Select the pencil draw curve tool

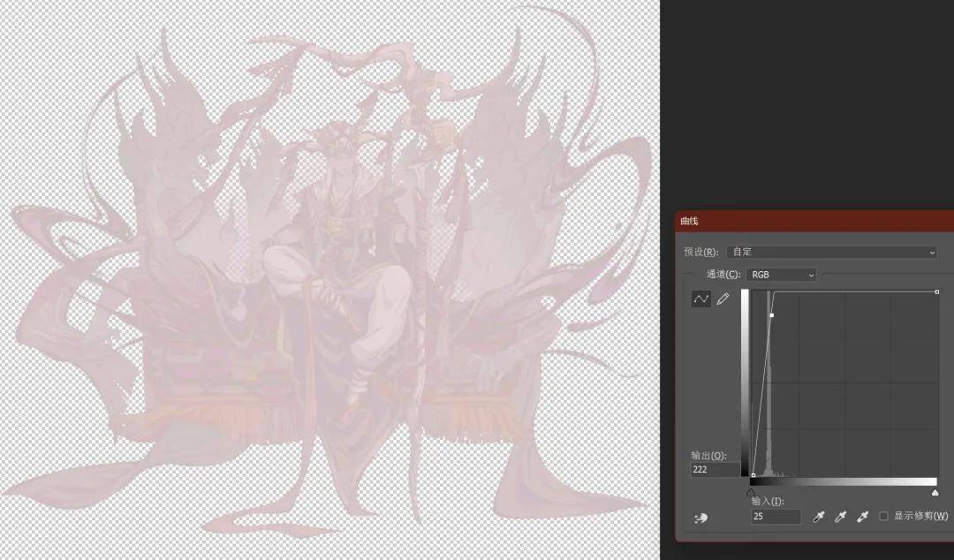point(723,299)
